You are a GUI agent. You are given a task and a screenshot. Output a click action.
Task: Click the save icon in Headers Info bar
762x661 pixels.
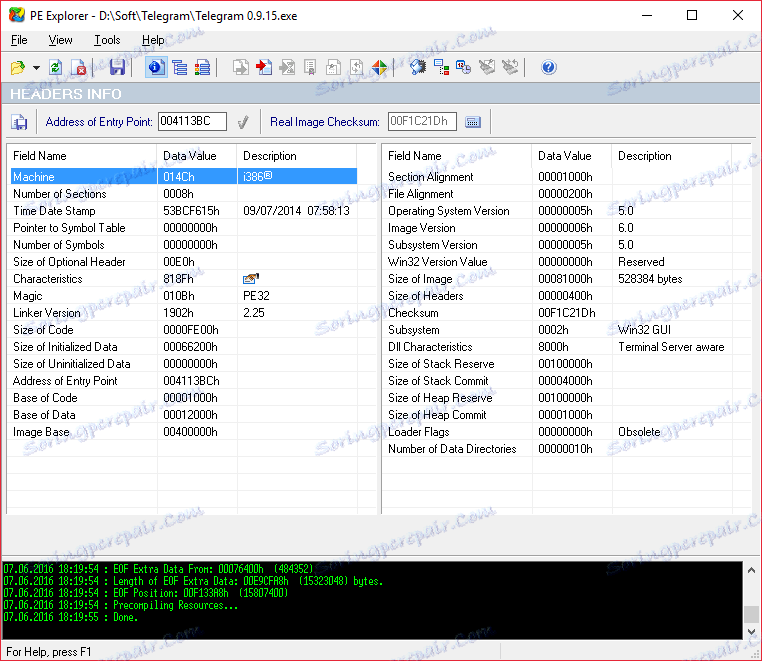[x=19, y=122]
